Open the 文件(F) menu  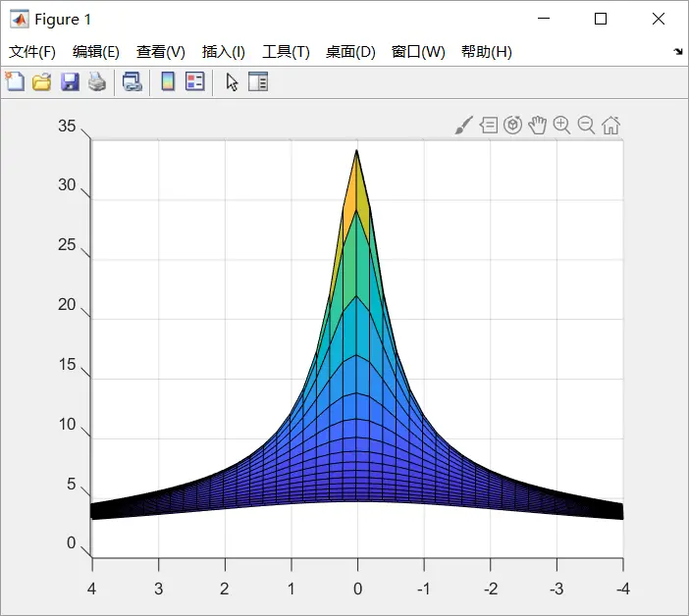tap(32, 52)
